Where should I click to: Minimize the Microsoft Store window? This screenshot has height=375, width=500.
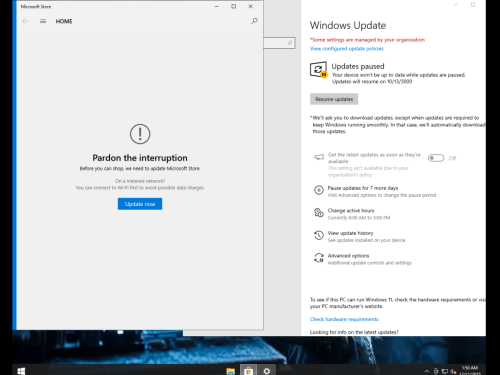217,6
